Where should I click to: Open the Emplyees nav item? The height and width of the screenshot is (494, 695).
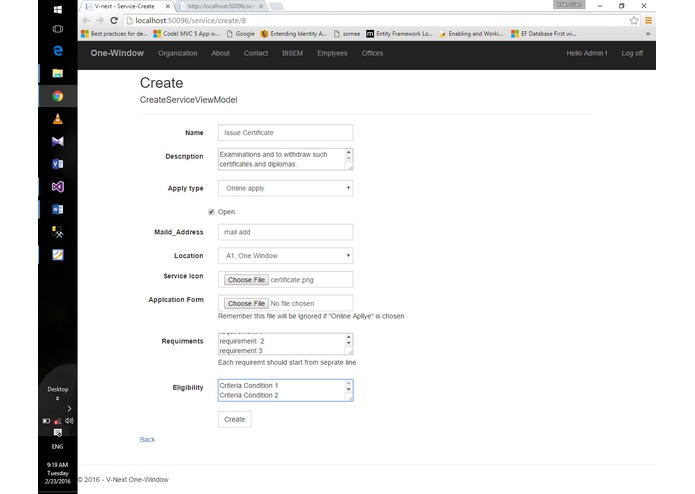coord(332,53)
